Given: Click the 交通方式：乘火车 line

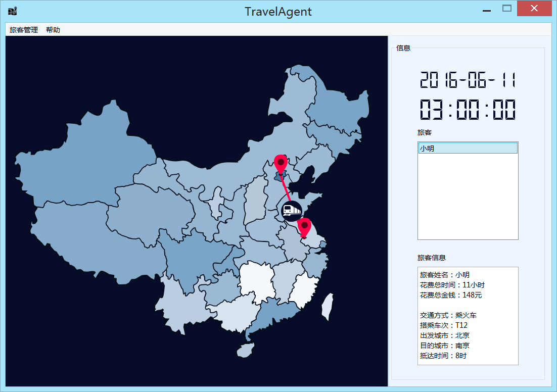Looking at the screenshot, I should (448, 315).
